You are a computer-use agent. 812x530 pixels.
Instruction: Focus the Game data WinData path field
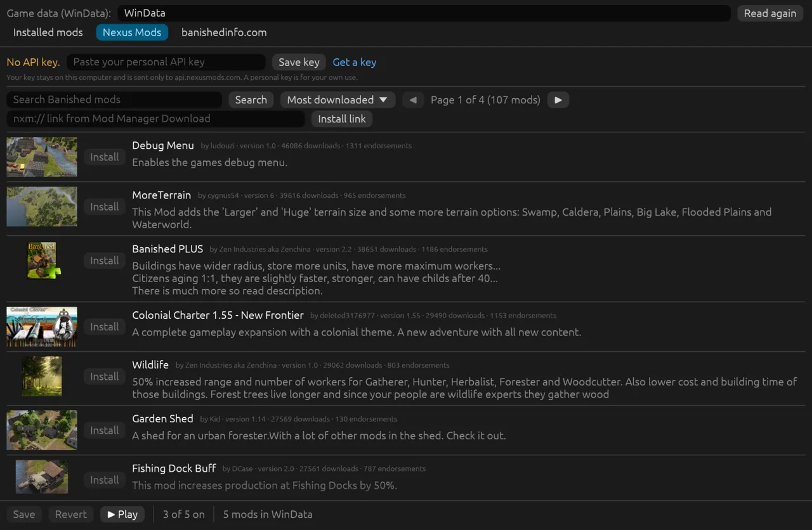pos(424,13)
